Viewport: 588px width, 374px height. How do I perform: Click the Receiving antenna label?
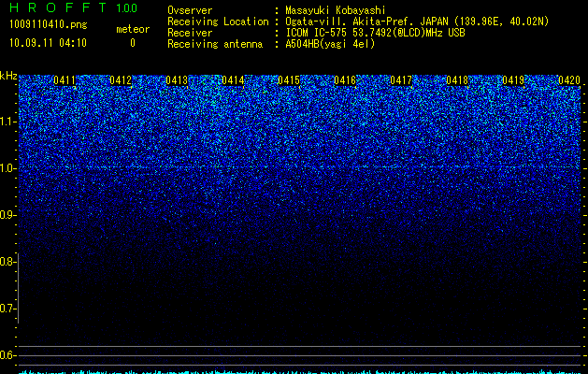click(215, 44)
